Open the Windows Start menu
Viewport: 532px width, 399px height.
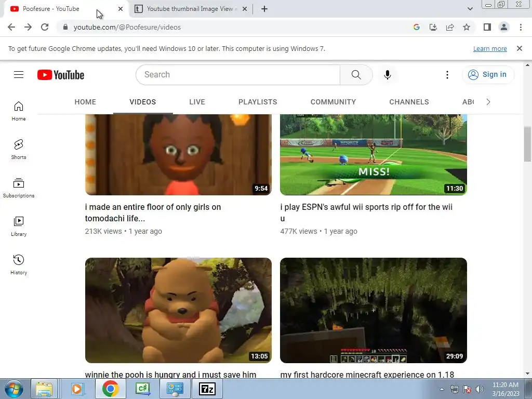tap(14, 389)
